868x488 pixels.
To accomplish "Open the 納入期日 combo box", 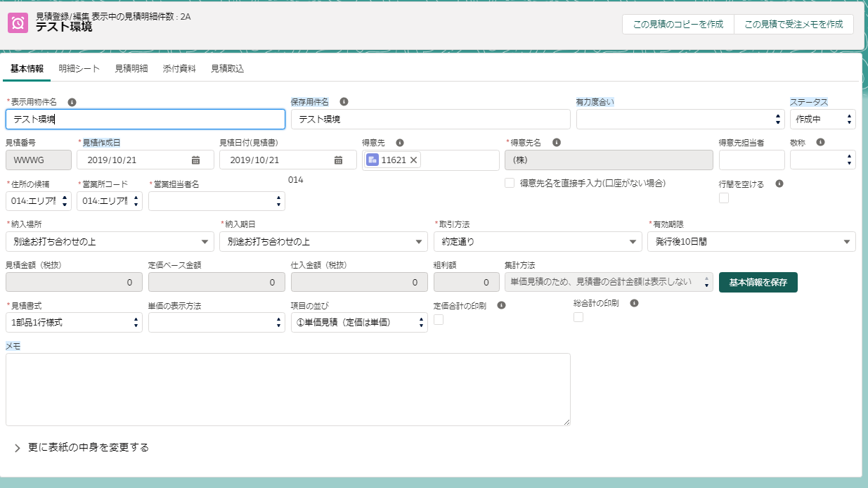I will click(323, 242).
